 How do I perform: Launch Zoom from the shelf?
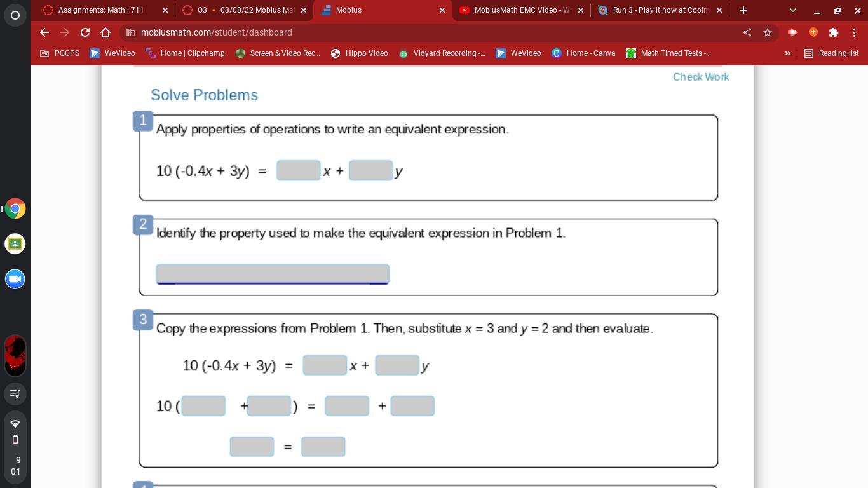tap(15, 279)
